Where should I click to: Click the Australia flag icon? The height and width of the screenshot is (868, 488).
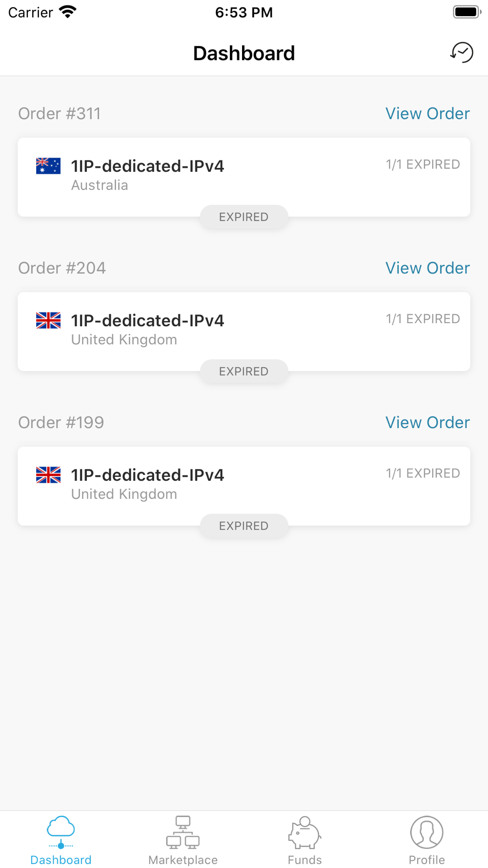(x=48, y=166)
